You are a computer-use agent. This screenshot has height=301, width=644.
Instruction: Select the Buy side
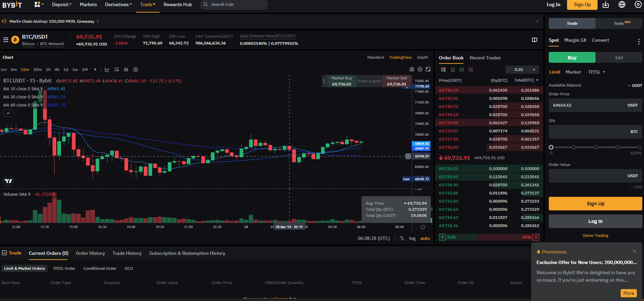pos(572,57)
